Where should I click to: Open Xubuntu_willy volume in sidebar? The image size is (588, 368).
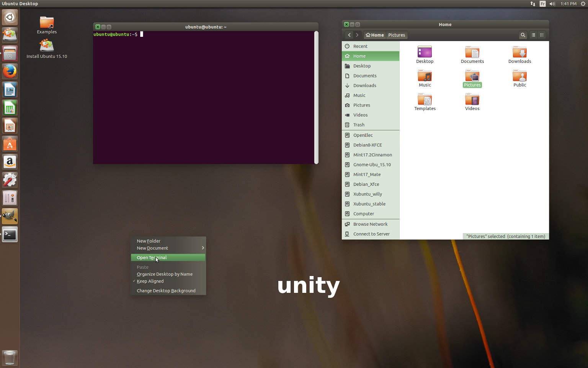[371, 194]
